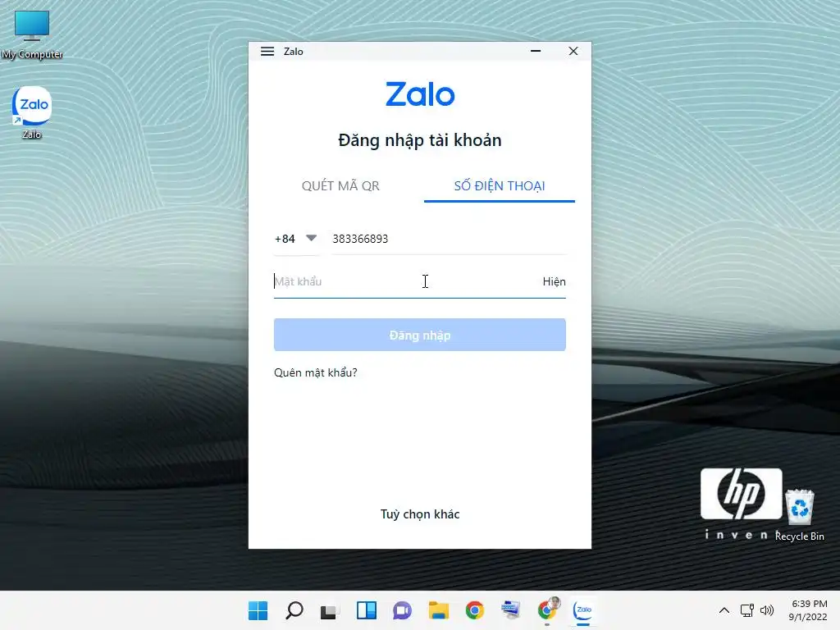Open My Computer desktop icon
840x630 pixels.
point(32,34)
